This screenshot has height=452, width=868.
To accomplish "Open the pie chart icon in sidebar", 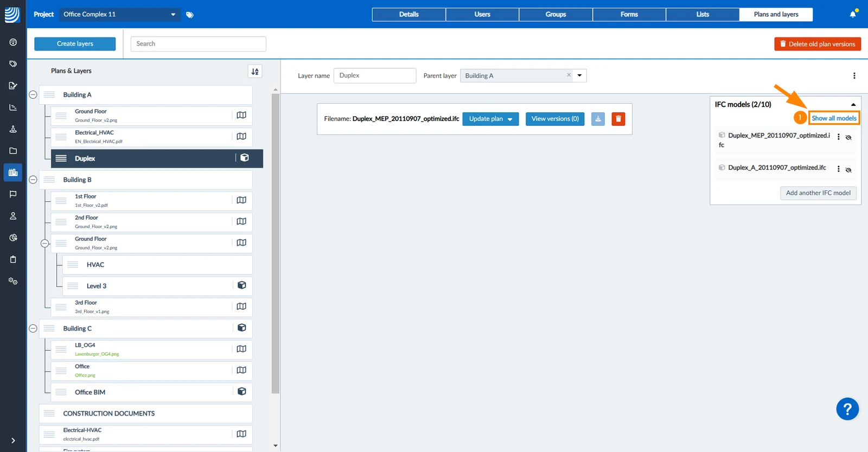I will tap(13, 238).
